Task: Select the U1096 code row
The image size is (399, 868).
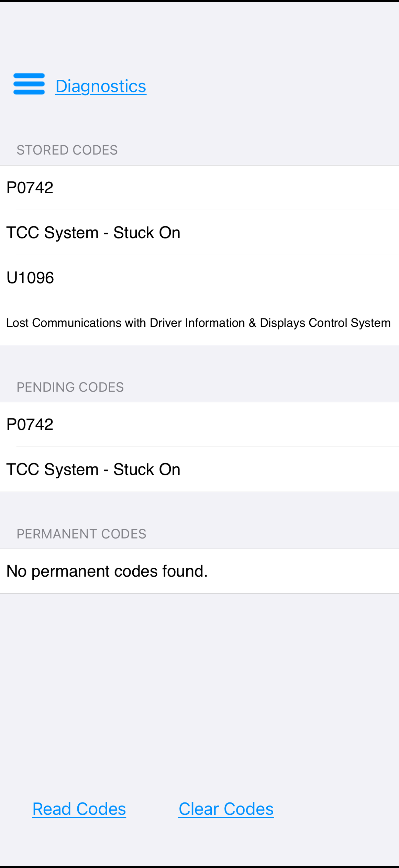Action: click(199, 278)
